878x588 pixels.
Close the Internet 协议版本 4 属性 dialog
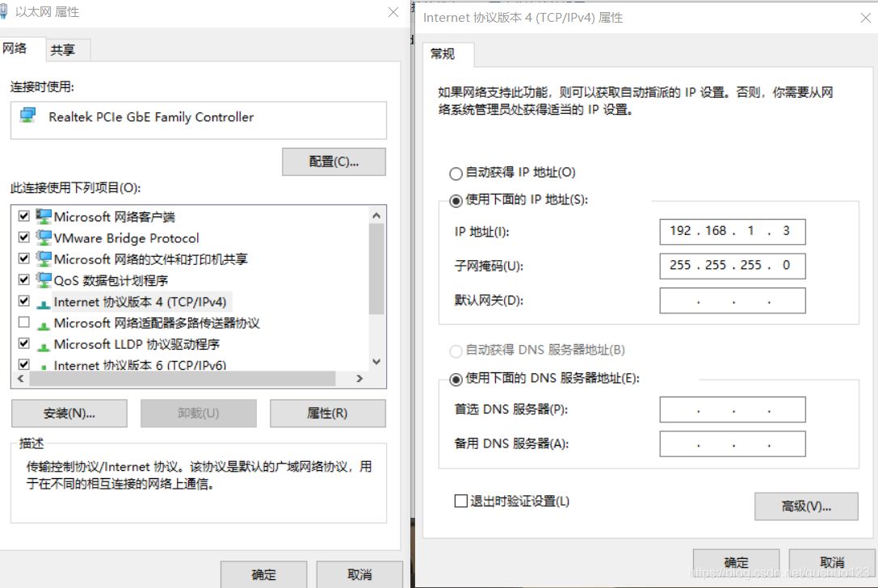866,18
